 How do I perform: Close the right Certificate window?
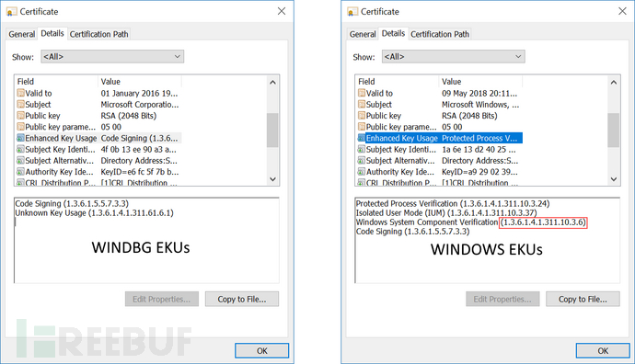622,11
